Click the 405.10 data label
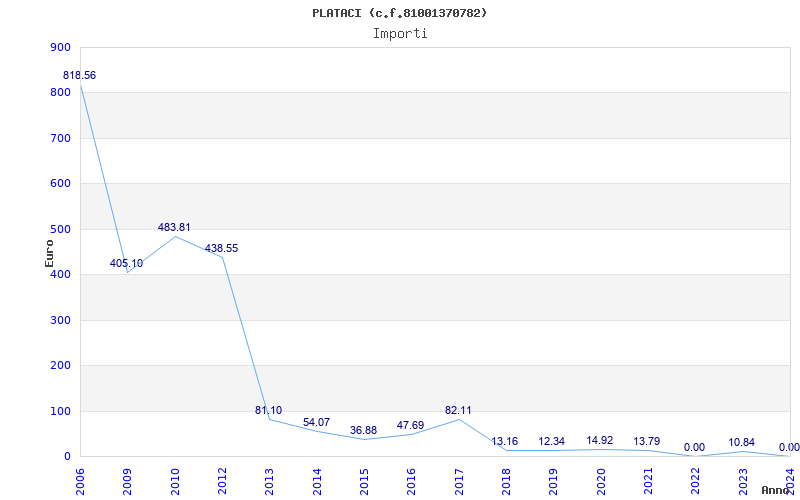The height and width of the screenshot is (500, 800). (126, 264)
